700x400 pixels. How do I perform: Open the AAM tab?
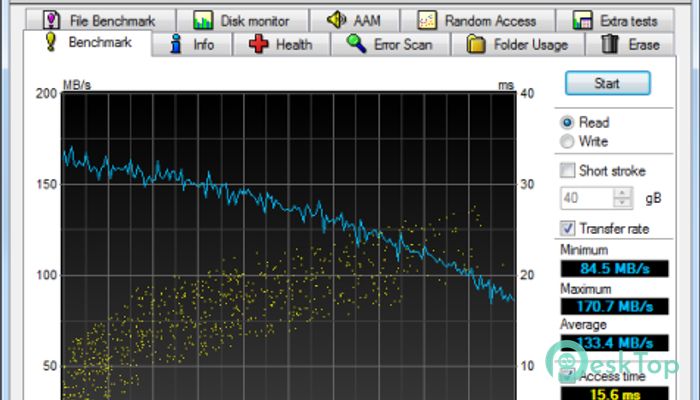pyautogui.click(x=355, y=21)
